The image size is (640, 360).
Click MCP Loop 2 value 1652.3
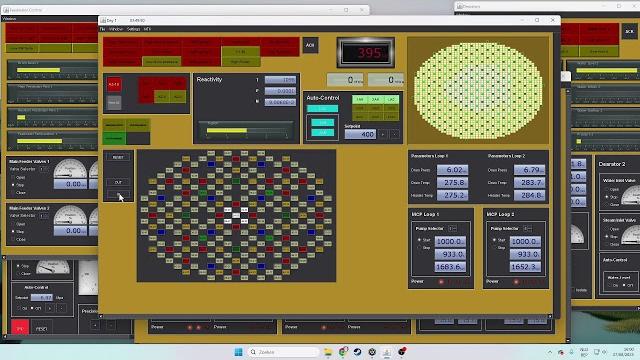coord(525,267)
